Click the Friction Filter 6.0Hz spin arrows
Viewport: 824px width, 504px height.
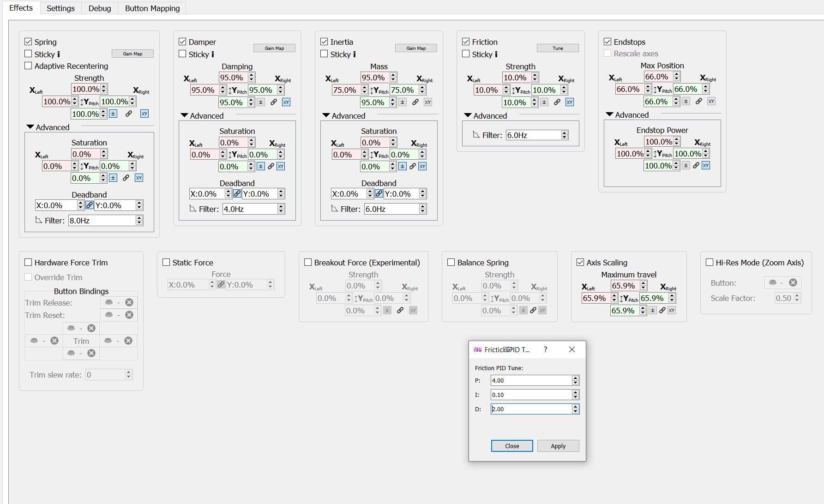coord(564,135)
